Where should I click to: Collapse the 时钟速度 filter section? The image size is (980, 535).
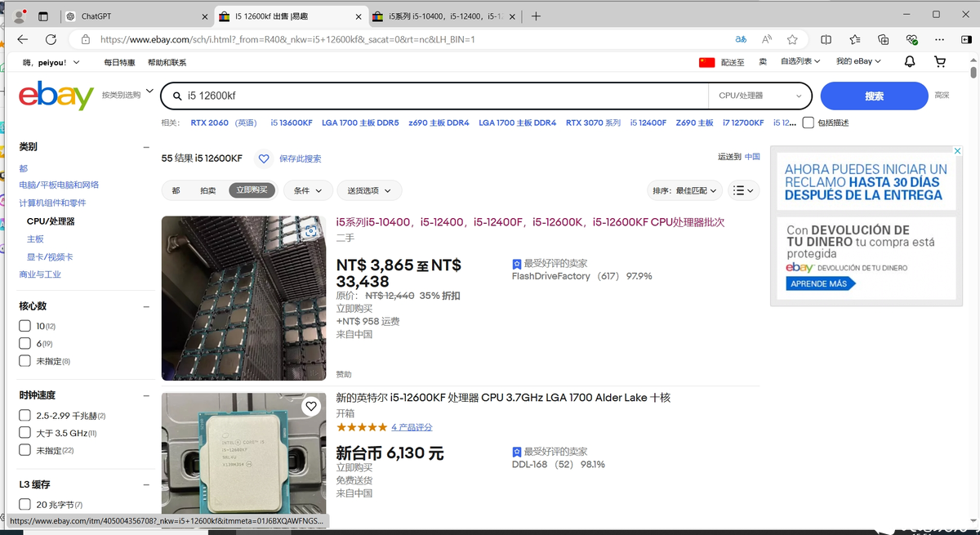pos(146,395)
